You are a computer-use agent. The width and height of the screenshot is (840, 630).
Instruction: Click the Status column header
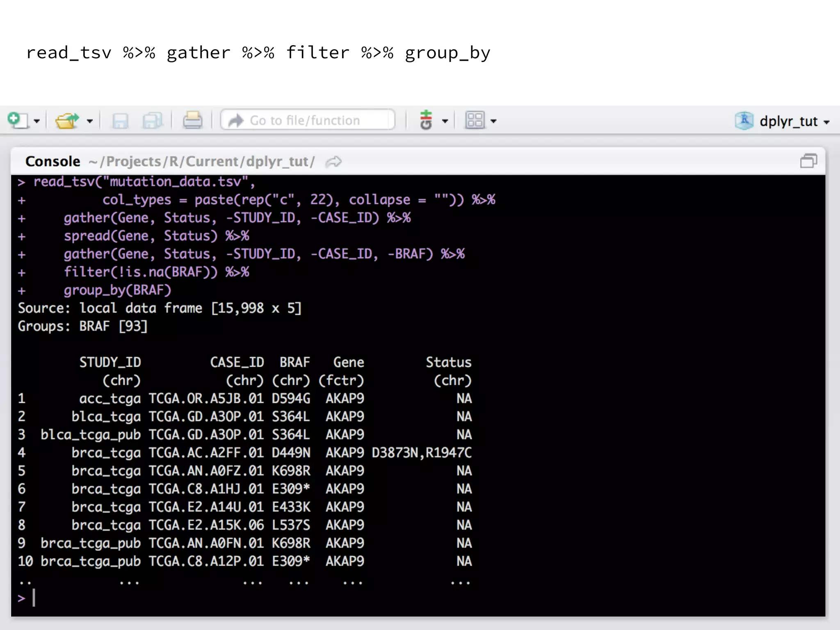pos(449,362)
